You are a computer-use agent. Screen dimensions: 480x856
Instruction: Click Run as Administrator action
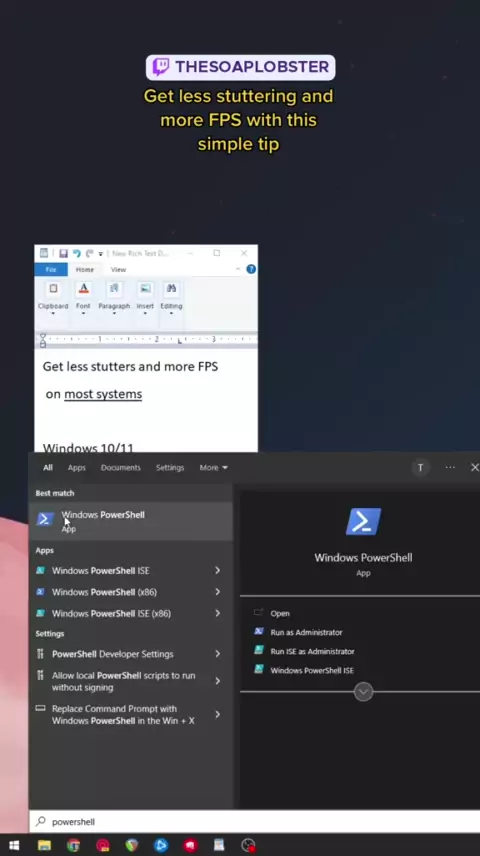[x=306, y=632]
